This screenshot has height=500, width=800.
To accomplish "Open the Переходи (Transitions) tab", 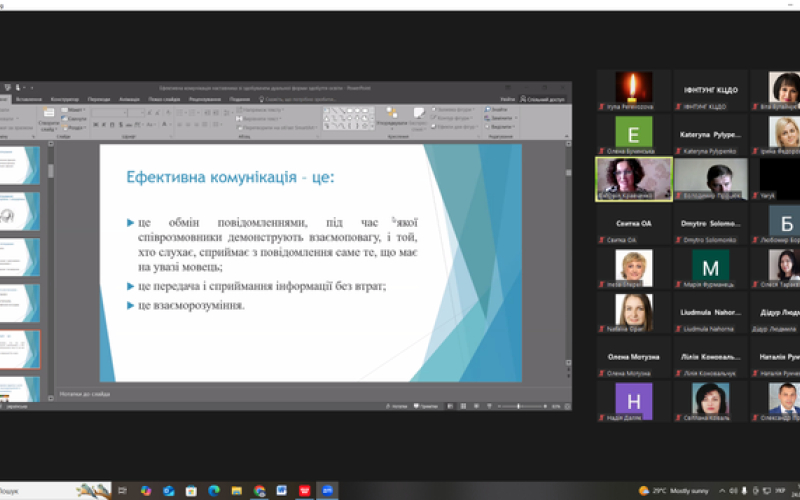I will click(99, 99).
